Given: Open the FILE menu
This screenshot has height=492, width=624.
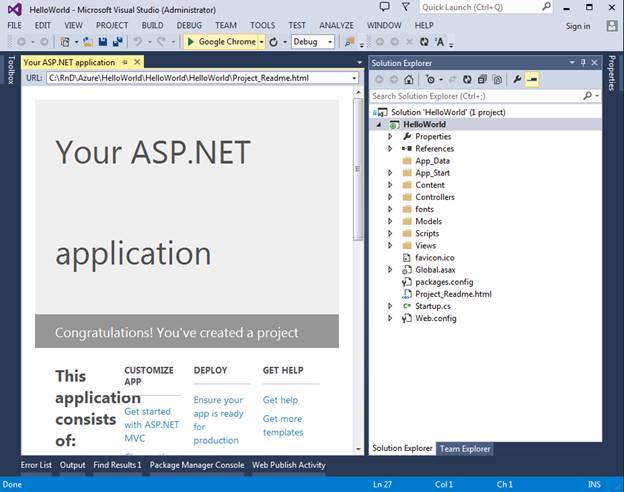Looking at the screenshot, I should pos(15,25).
